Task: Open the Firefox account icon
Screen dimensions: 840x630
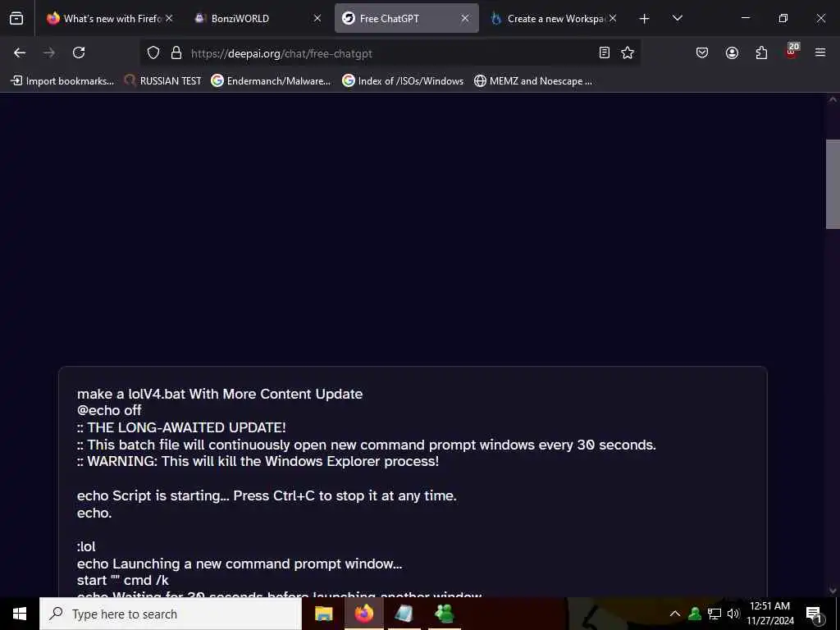Action: tap(732, 52)
